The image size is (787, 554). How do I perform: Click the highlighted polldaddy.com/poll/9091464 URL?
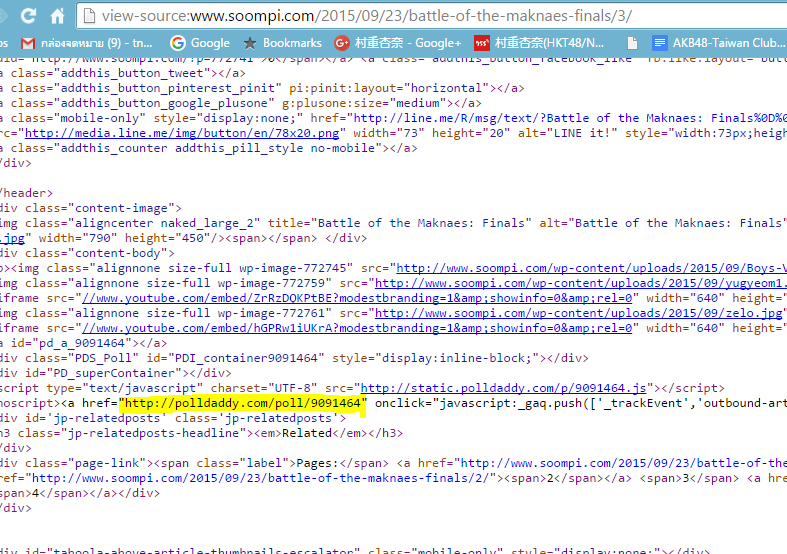(243, 403)
